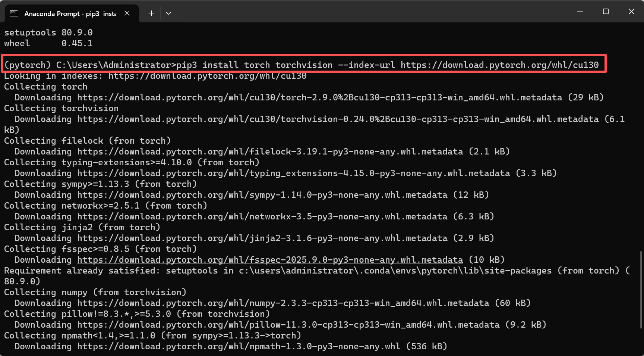644x356 pixels.
Task: Click the setuptools 80.9.0 version line
Action: coord(48,32)
